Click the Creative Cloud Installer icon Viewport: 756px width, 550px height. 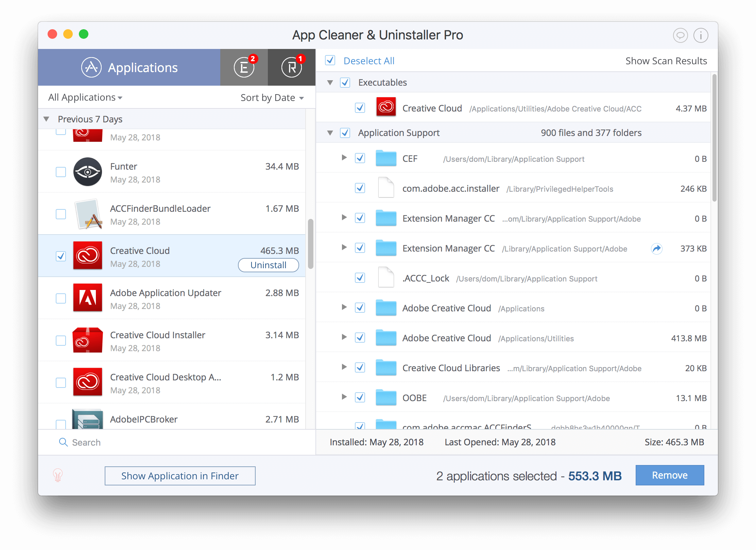coord(89,340)
